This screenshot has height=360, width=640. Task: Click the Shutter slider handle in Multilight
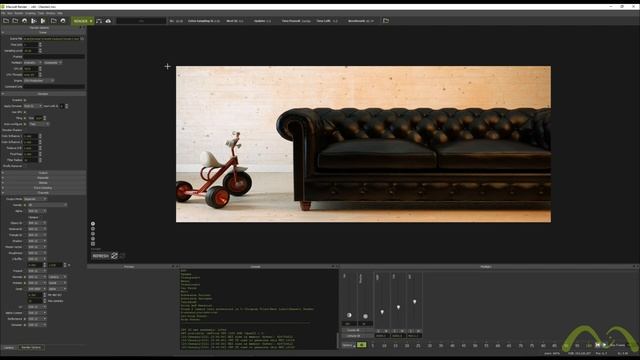pyautogui.click(x=365, y=316)
